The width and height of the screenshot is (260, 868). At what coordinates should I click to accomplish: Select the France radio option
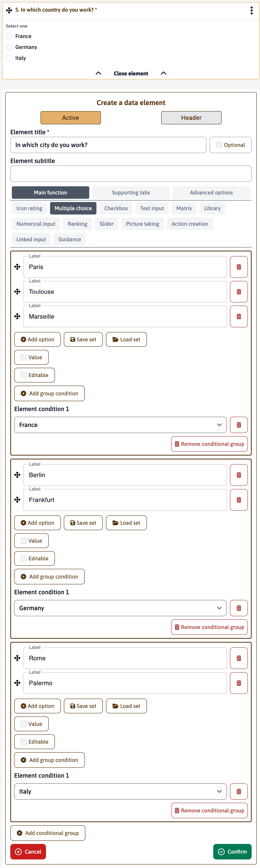(9, 36)
